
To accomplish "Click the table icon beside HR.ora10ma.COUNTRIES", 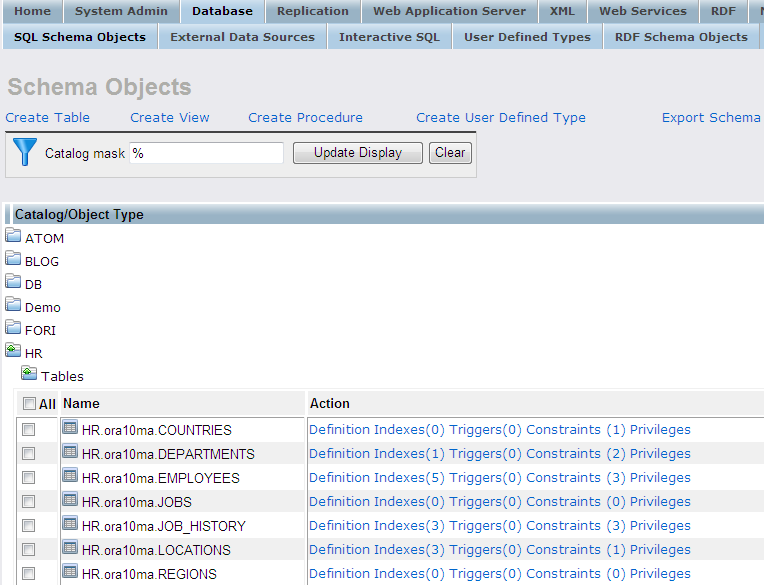I will (x=70, y=429).
